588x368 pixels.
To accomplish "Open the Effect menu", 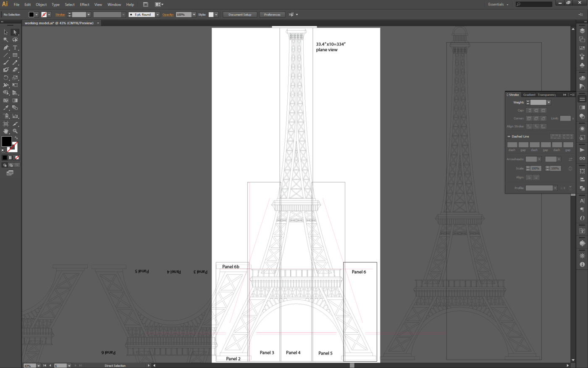I will click(84, 5).
